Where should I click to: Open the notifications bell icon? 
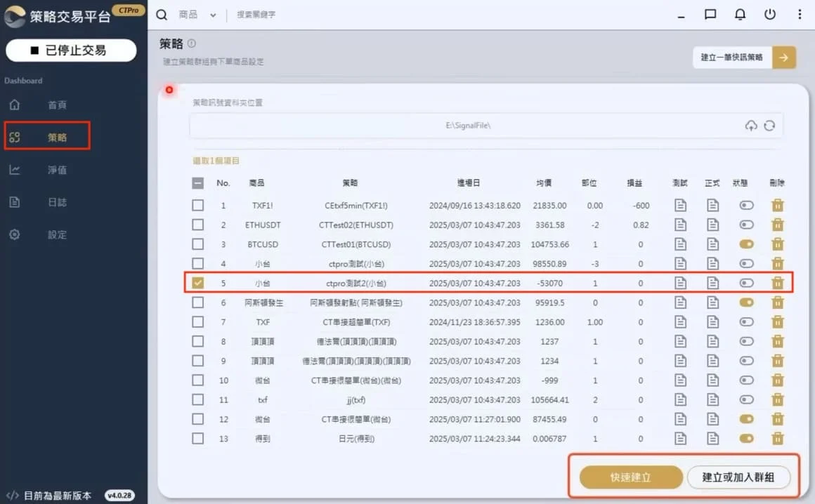click(x=740, y=14)
